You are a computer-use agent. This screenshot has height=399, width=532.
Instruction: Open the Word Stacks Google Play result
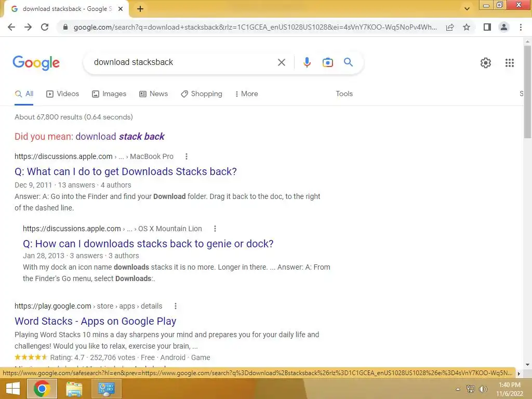click(x=96, y=321)
